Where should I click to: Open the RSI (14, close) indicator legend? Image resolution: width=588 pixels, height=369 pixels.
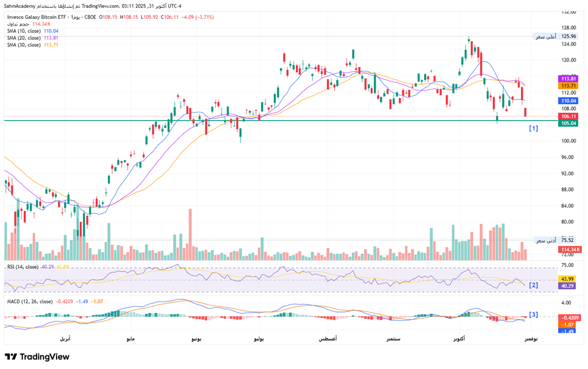pyautogui.click(x=23, y=267)
